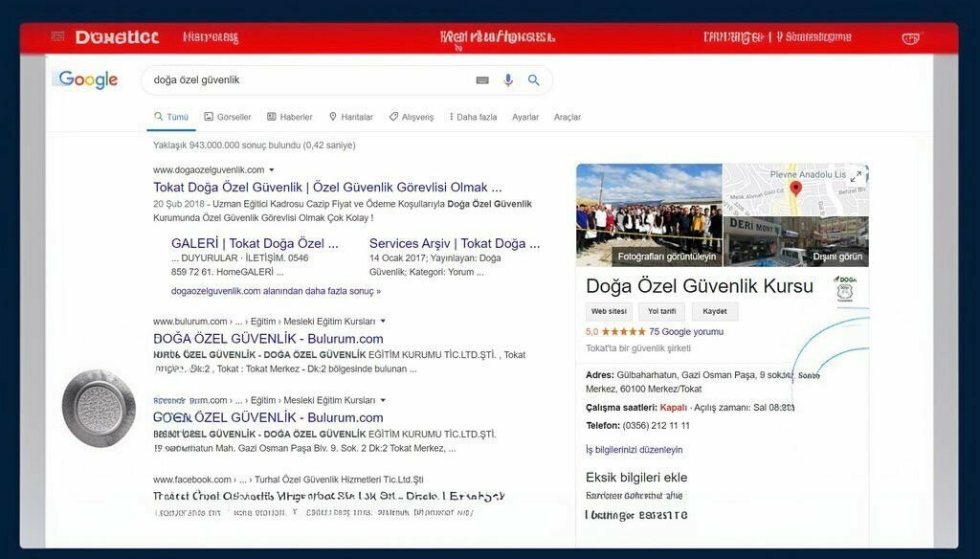Open first DOĞA ÖZEL GÜVENLİK - Bulurum.com result
980x559 pixels.
268,338
